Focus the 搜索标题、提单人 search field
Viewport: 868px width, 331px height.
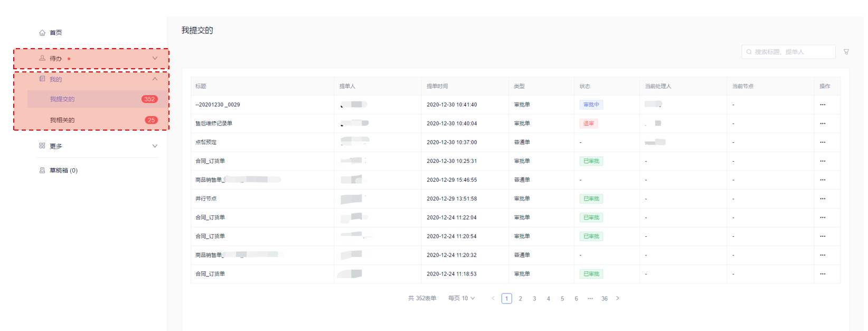coord(788,52)
